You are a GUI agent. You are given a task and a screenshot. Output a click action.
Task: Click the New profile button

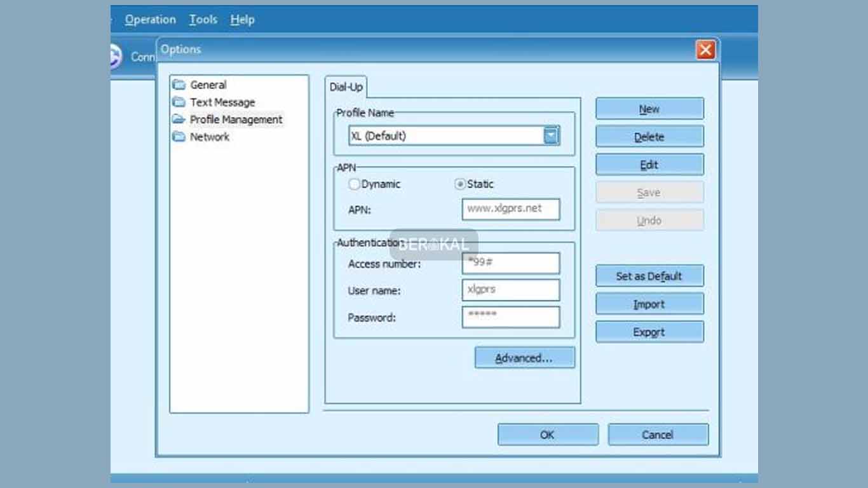pyautogui.click(x=649, y=109)
